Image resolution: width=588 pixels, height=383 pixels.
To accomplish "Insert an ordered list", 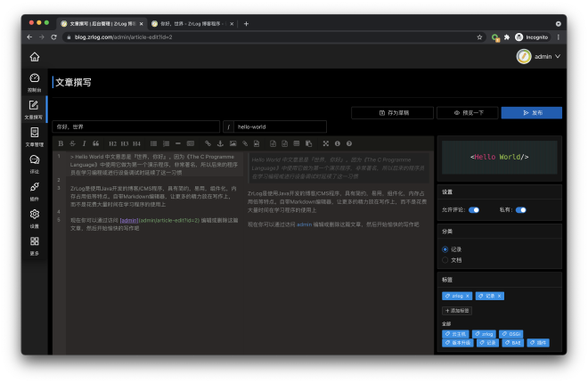I will coord(166,143).
